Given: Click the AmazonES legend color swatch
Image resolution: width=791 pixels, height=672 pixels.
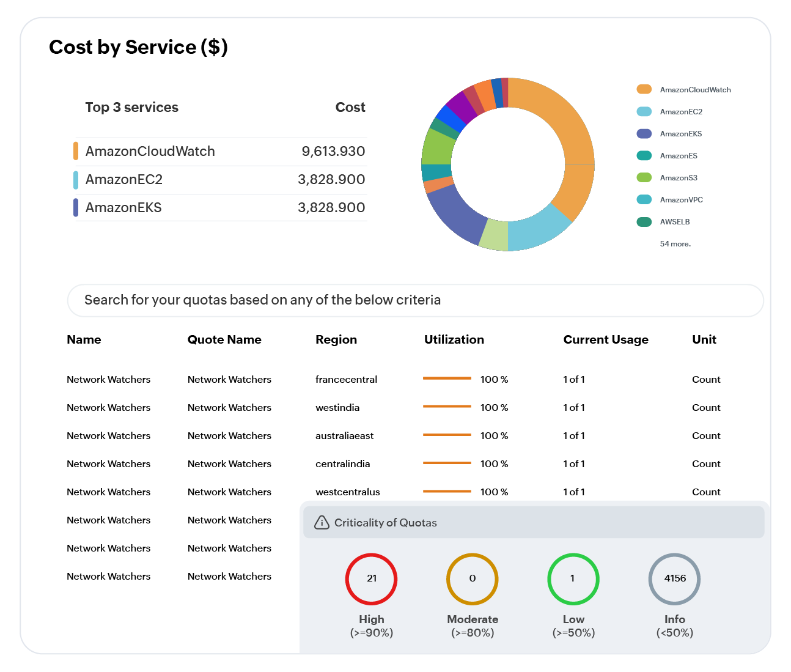Looking at the screenshot, I should tap(644, 155).
